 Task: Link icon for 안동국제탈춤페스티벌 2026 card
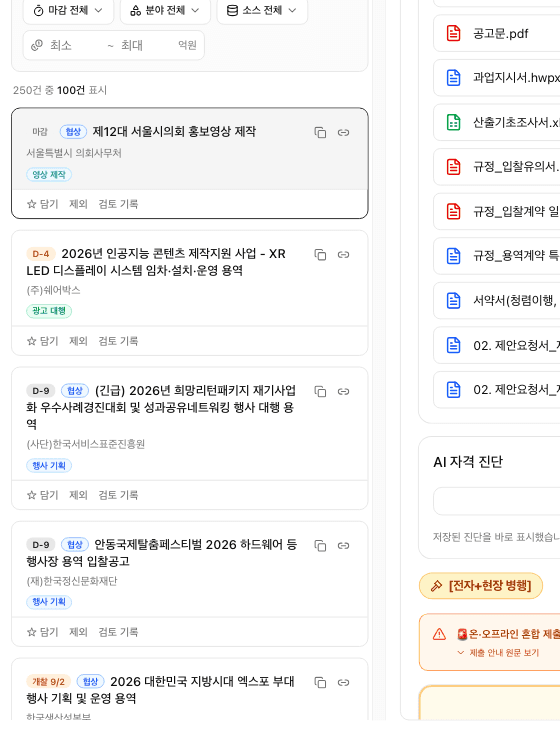344,546
